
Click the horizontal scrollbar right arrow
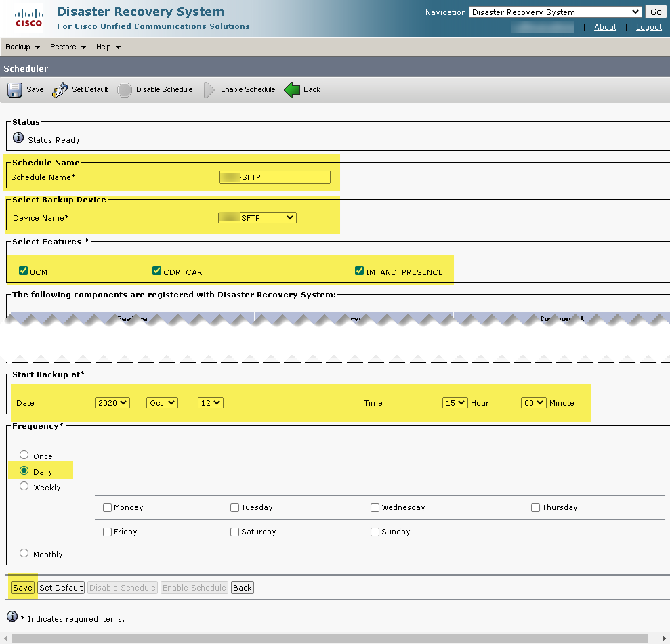click(x=665, y=639)
